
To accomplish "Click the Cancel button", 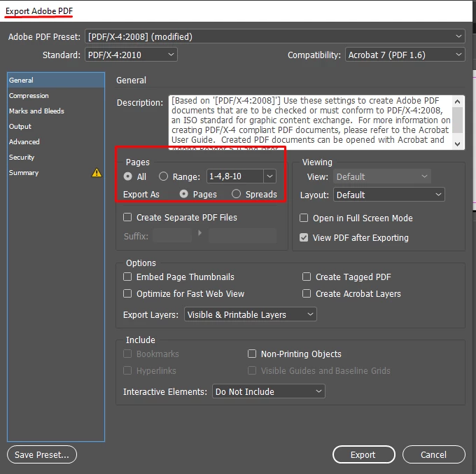I will (434, 454).
